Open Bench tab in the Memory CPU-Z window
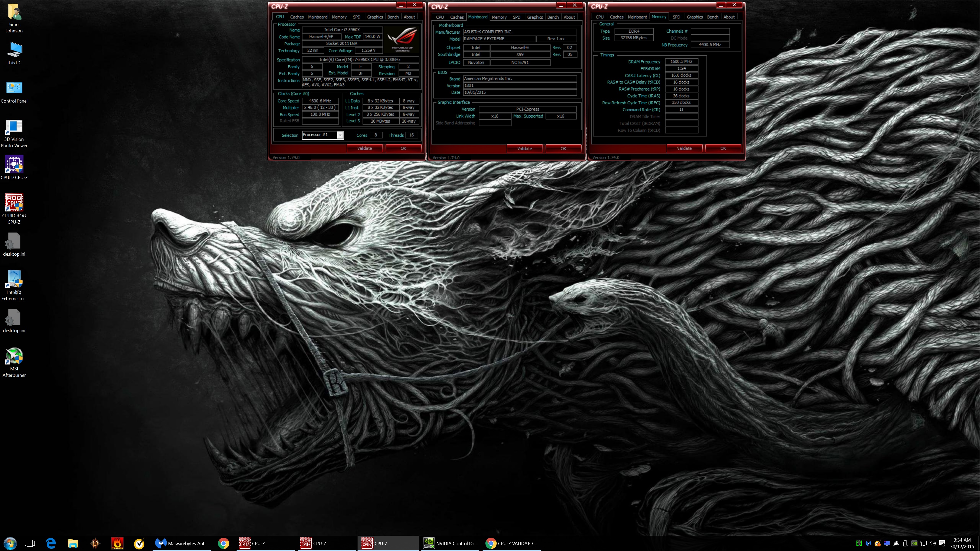This screenshot has height=551, width=980. [713, 17]
